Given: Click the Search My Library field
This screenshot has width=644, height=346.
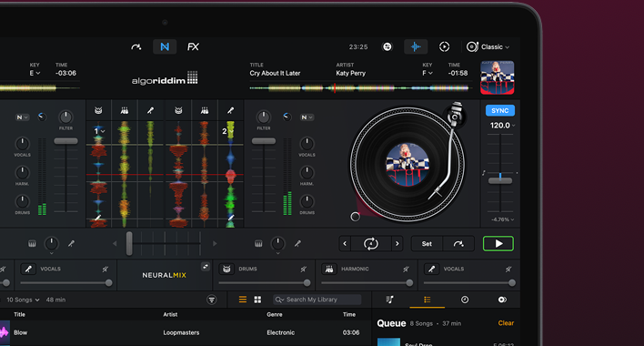Looking at the screenshot, I should pos(317,300).
